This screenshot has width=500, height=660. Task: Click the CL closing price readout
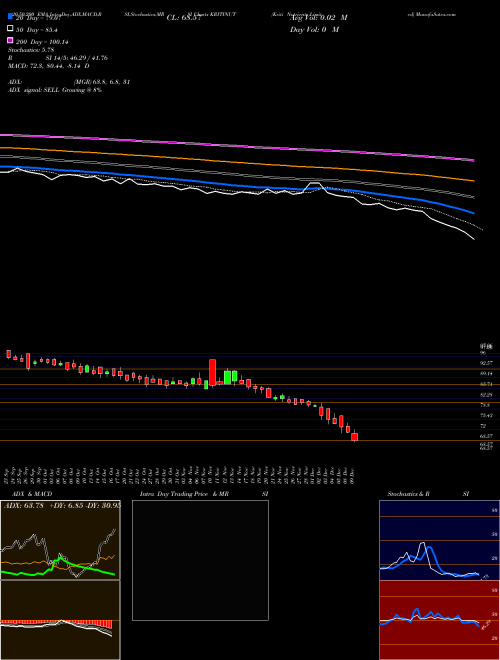pos(184,18)
